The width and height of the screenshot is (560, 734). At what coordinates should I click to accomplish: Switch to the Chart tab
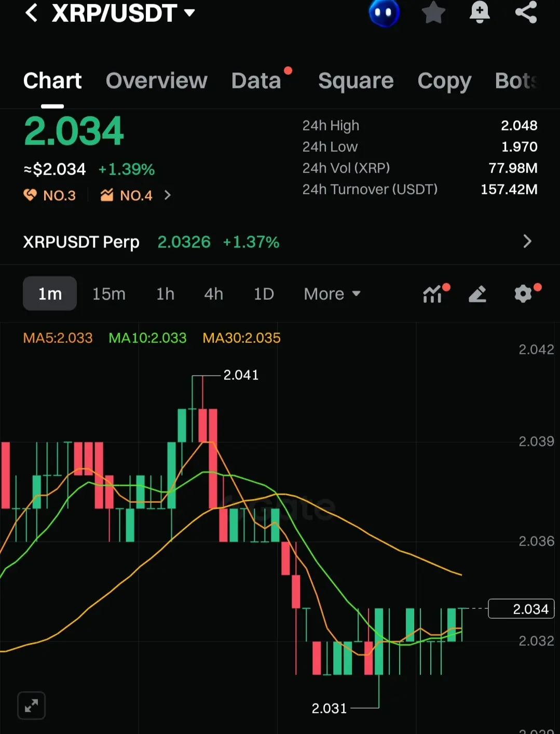click(x=52, y=81)
